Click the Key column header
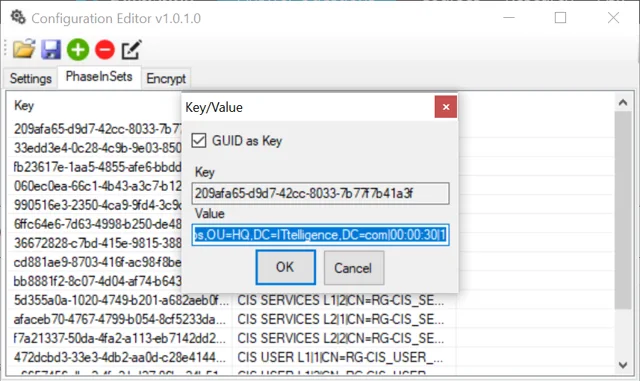 24,105
